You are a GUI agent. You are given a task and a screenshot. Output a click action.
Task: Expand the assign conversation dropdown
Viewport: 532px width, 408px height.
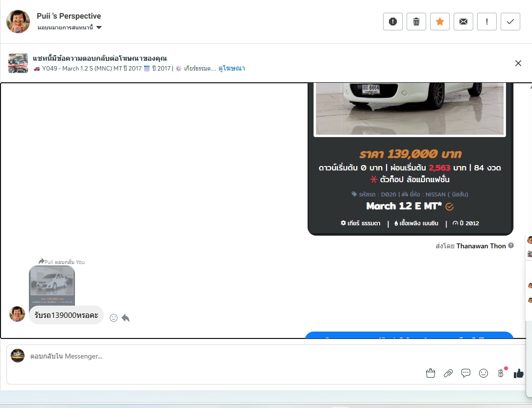click(70, 27)
